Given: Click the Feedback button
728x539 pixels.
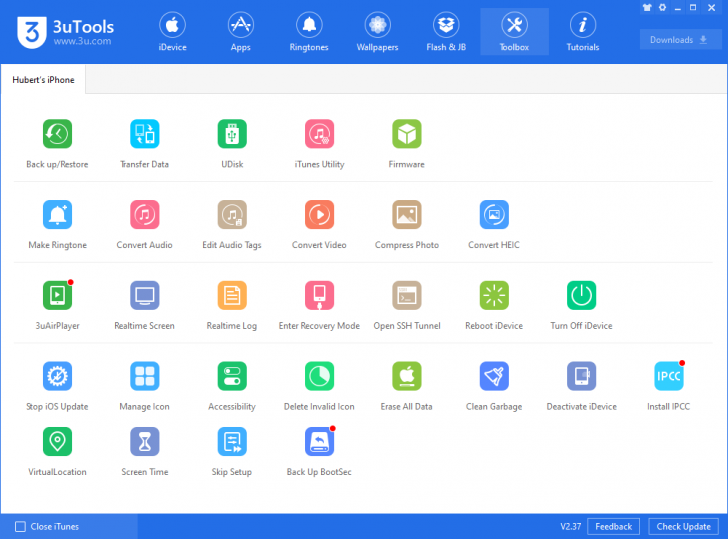Looking at the screenshot, I should pos(613,526).
